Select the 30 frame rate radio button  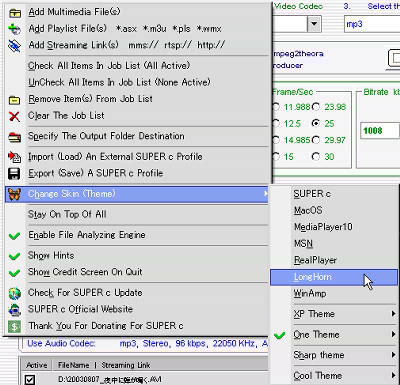(x=316, y=156)
